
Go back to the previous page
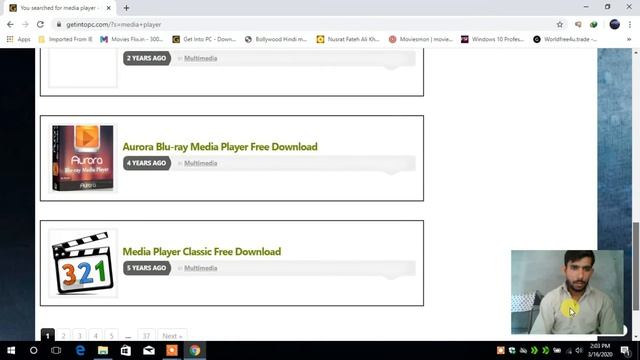(x=10, y=24)
